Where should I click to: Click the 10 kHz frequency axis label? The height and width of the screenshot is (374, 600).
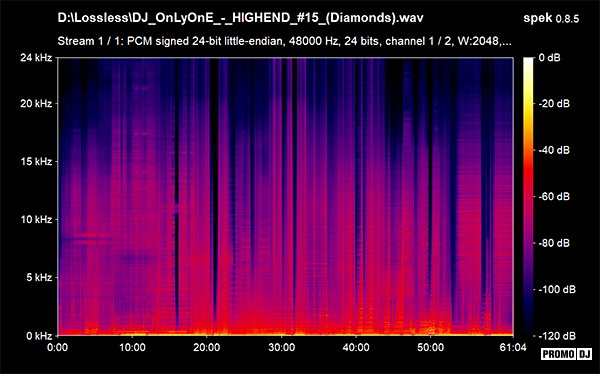[36, 219]
